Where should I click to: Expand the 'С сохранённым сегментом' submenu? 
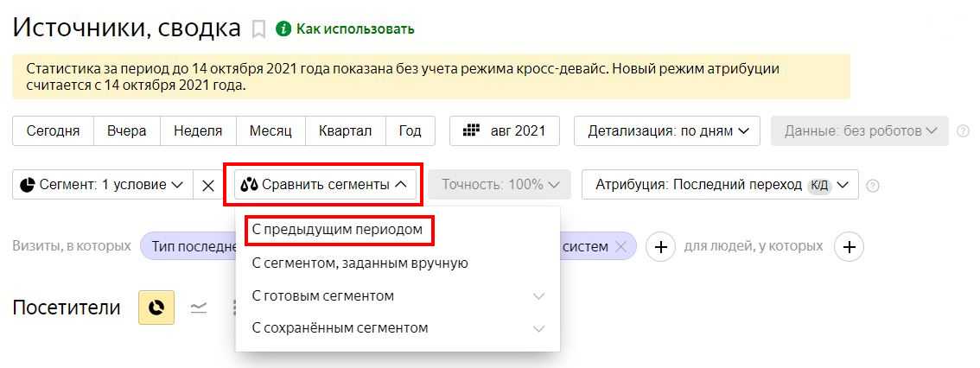pyautogui.click(x=398, y=328)
